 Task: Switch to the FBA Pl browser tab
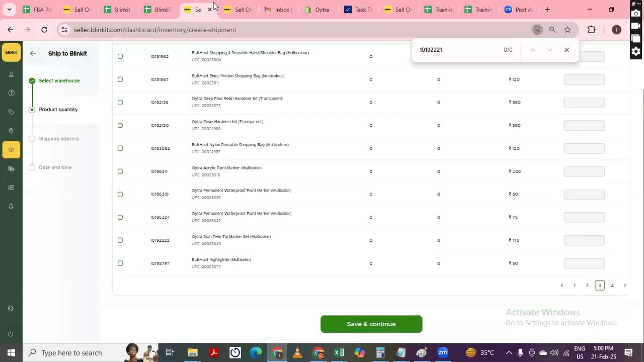click(x=38, y=10)
